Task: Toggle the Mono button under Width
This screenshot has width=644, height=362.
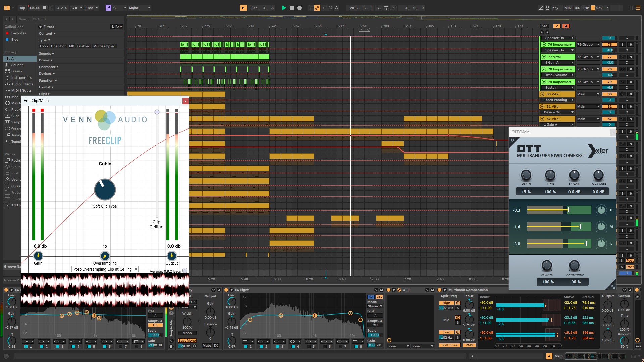Action: pos(187,333)
